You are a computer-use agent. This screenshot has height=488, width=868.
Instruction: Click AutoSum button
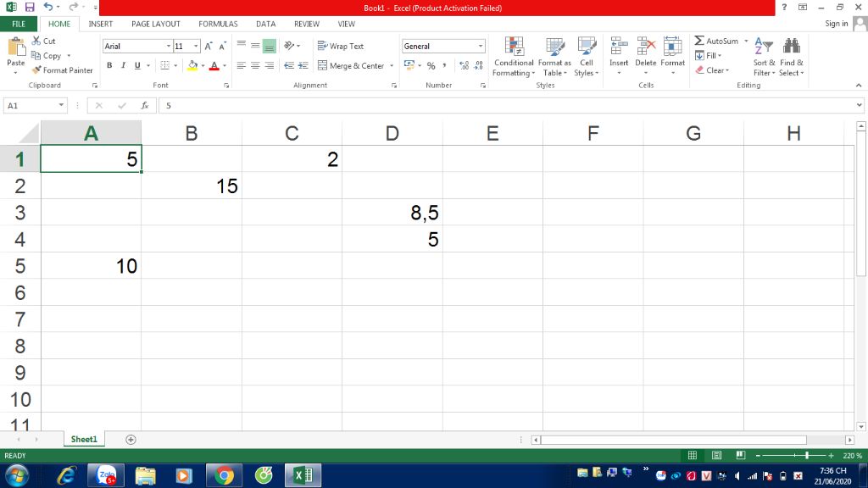(x=717, y=41)
